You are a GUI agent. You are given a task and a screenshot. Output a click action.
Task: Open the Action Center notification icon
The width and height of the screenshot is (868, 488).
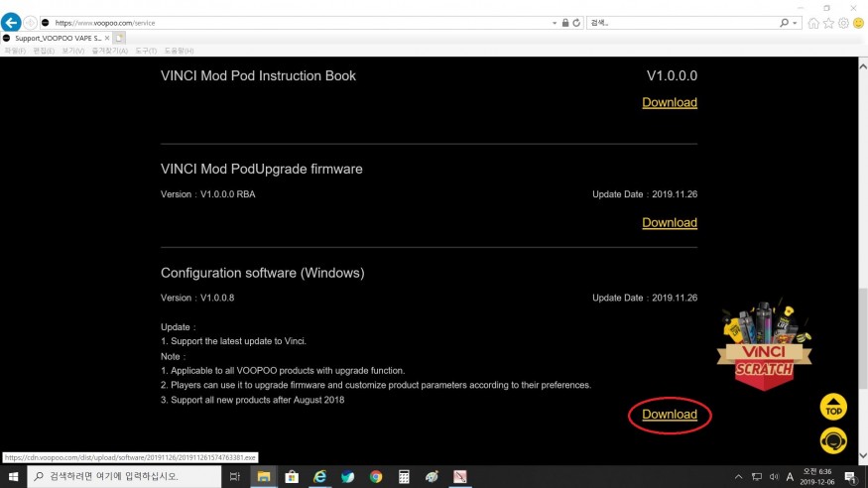(x=851, y=477)
